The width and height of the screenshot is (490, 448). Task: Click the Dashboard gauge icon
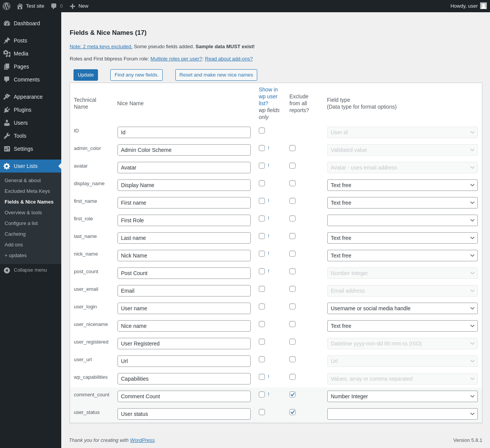point(7,23)
